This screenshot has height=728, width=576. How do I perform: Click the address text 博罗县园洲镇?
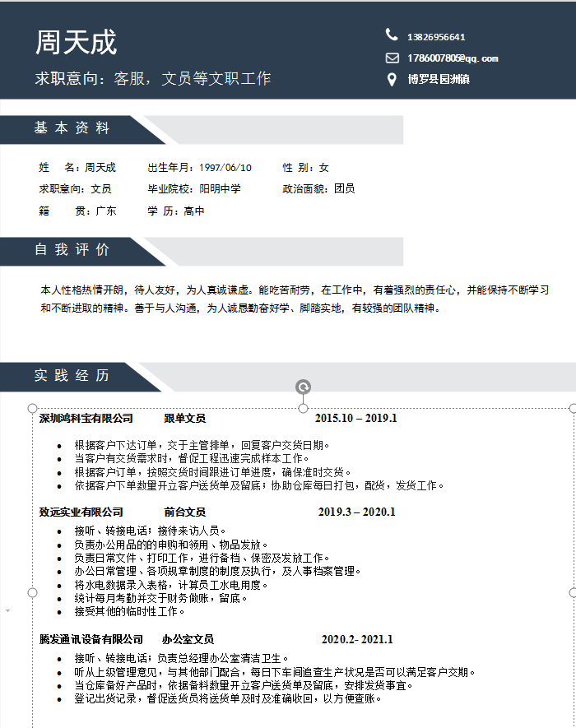pos(439,80)
